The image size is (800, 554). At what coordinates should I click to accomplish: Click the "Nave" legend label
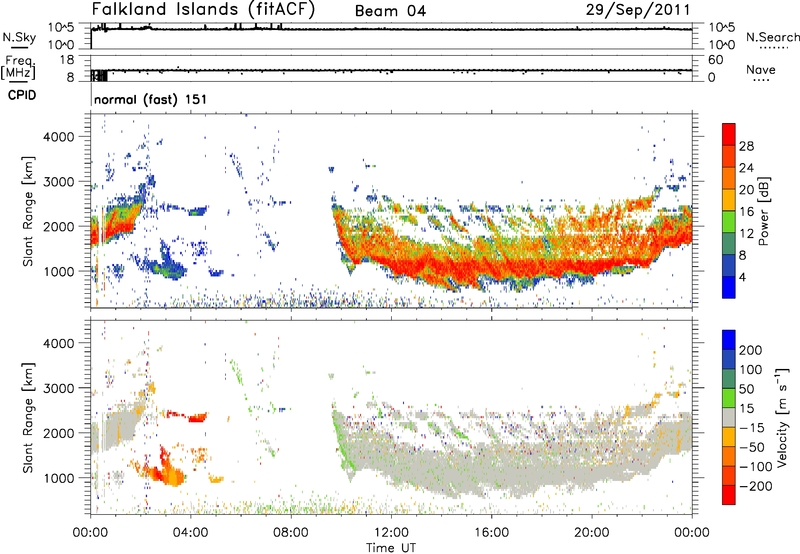tap(761, 69)
